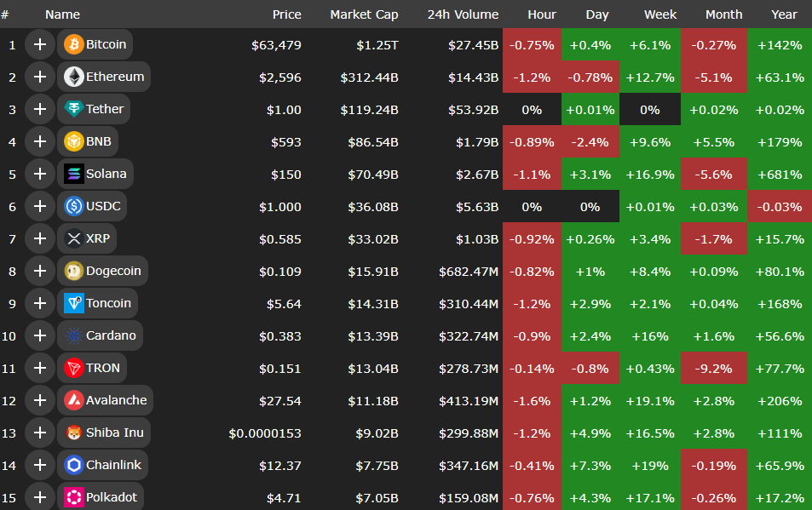Click the Bitcoin coin logo icon

coord(73,44)
